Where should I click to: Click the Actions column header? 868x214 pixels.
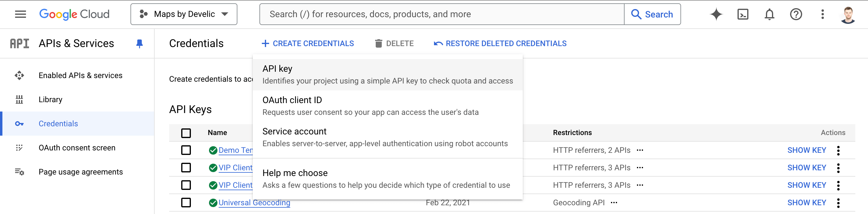click(x=833, y=133)
